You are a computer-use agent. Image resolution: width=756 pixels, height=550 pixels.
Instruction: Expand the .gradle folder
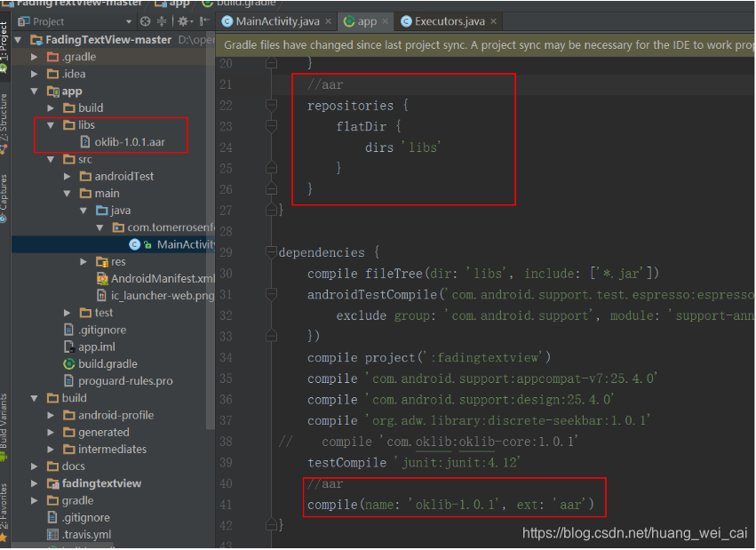click(35, 57)
